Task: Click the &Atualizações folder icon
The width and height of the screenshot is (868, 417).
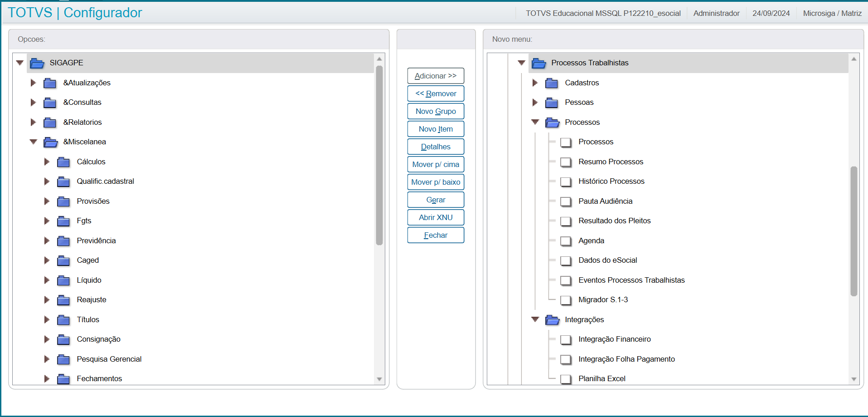Action: [50, 83]
